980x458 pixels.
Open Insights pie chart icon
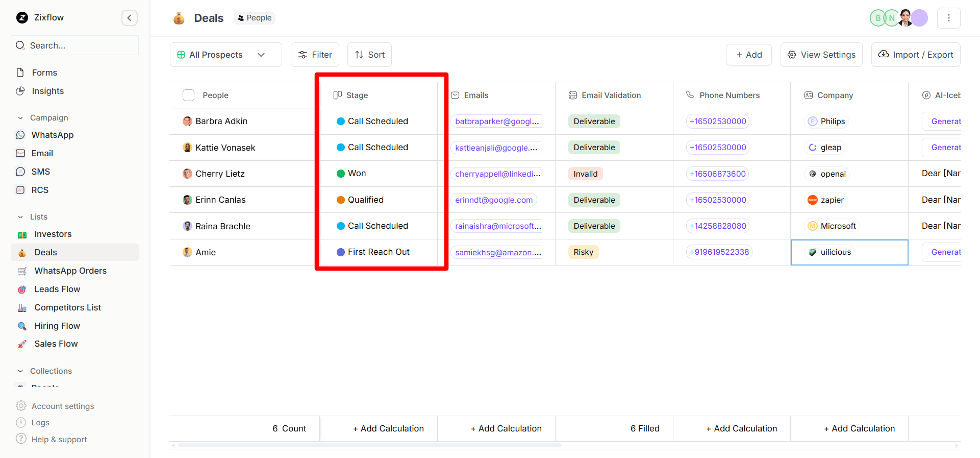(20, 91)
